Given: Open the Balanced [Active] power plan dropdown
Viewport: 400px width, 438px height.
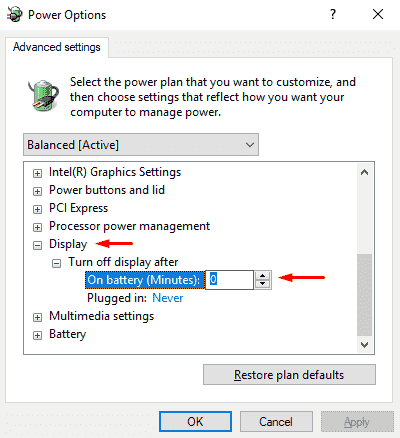Looking at the screenshot, I should pyautogui.click(x=141, y=145).
